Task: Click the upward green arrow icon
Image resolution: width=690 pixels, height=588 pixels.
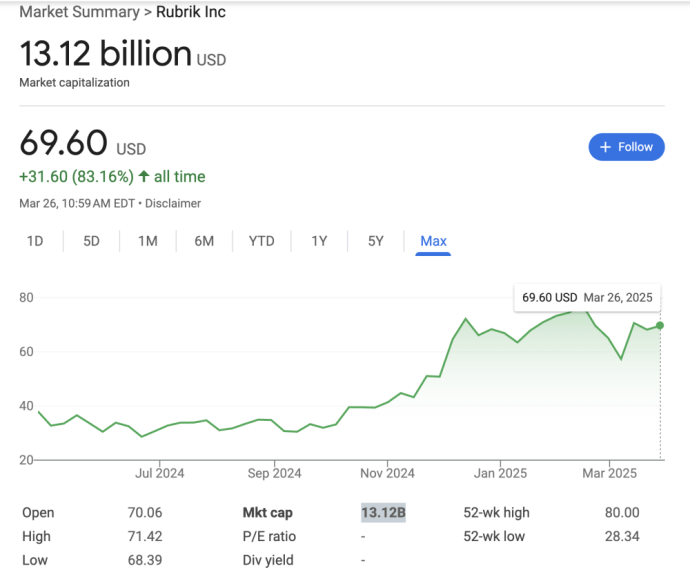Action: pyautogui.click(x=143, y=176)
